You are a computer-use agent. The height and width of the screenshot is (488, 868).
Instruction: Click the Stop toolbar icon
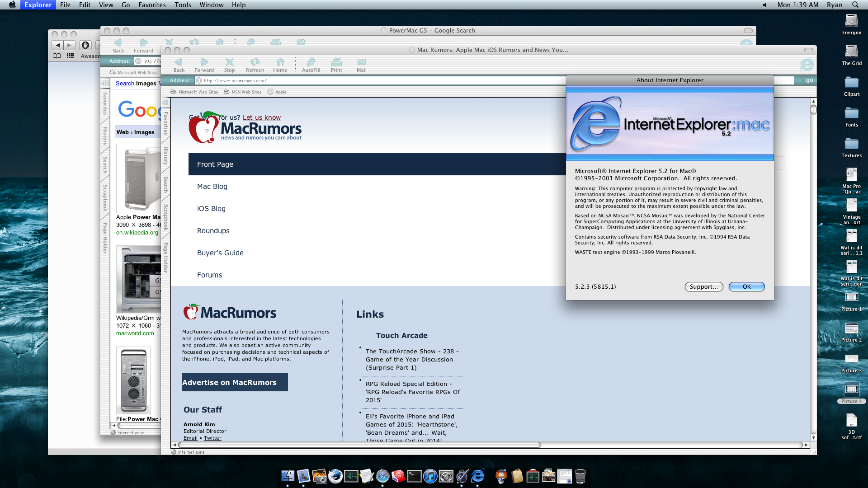229,62
